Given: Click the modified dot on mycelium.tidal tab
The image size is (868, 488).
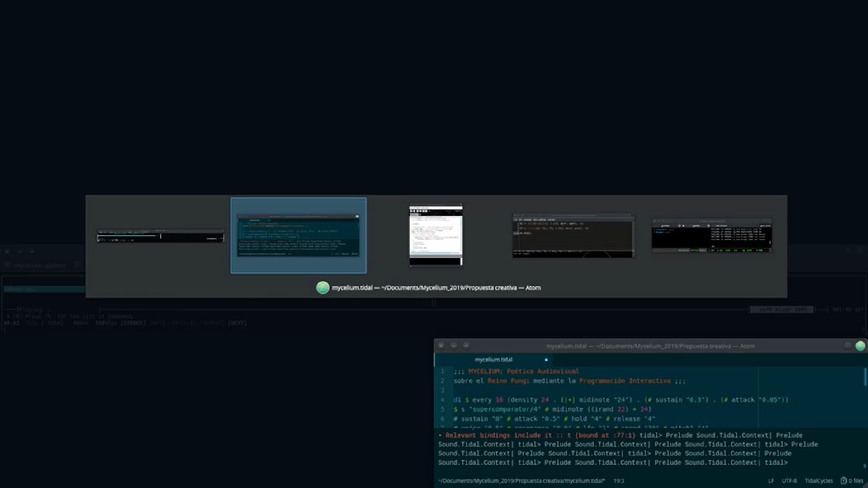Looking at the screenshot, I should 546,360.
